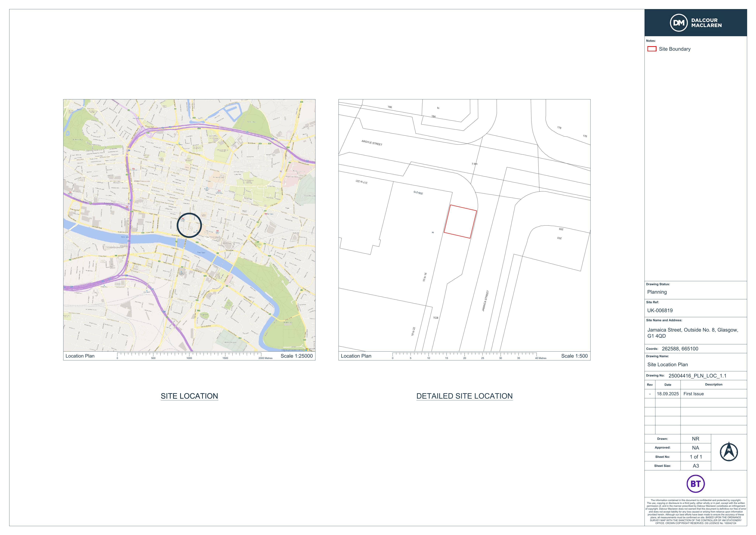The image size is (756, 535).
Task: Click the Site Ref value UK-006819
Action: click(x=660, y=311)
